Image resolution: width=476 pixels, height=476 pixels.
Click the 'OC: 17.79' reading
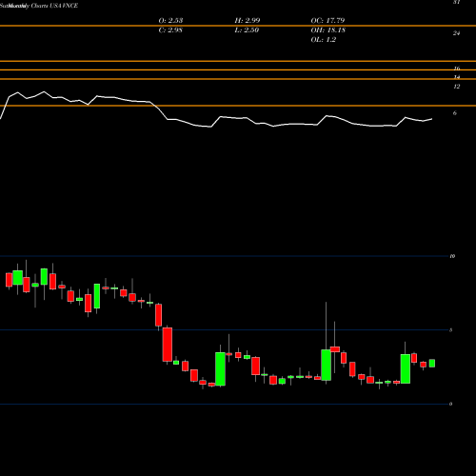[327, 20]
